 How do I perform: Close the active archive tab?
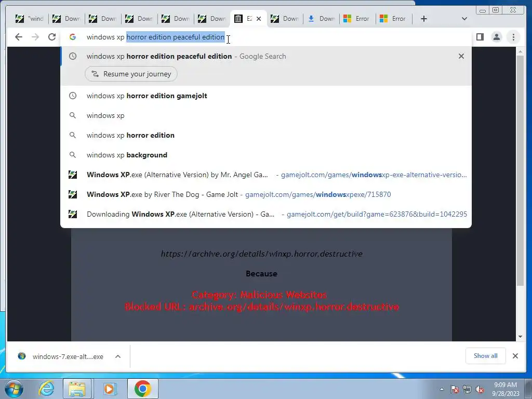259,19
